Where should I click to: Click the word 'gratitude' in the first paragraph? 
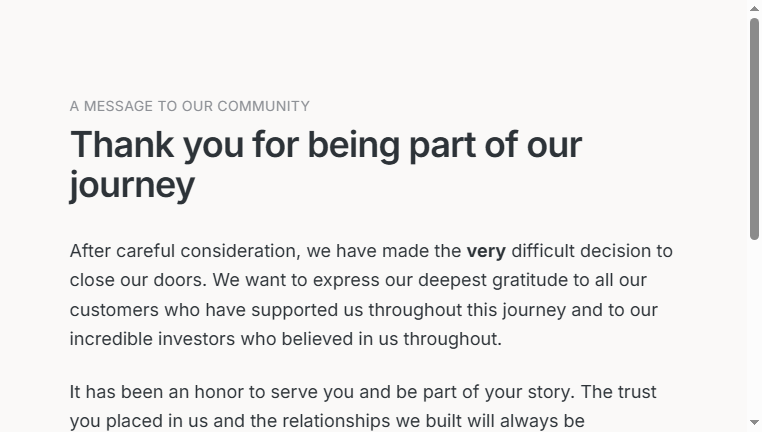(531, 280)
